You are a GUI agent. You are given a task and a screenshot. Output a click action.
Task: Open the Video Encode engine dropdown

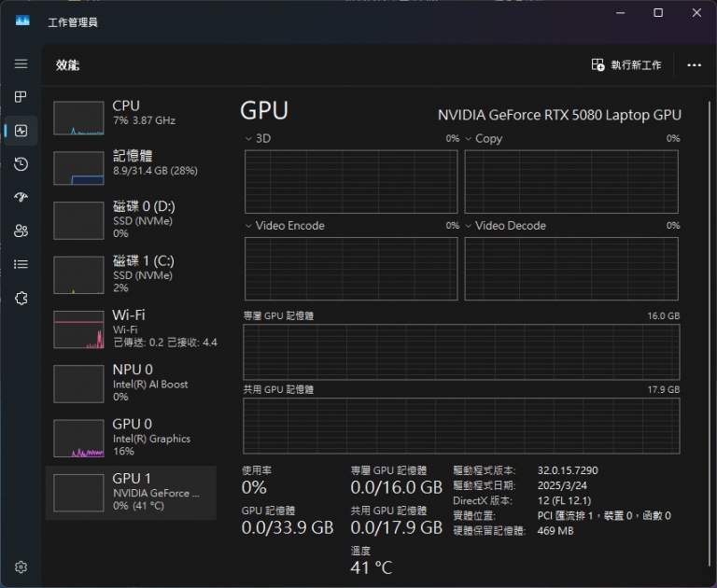pyautogui.click(x=285, y=226)
